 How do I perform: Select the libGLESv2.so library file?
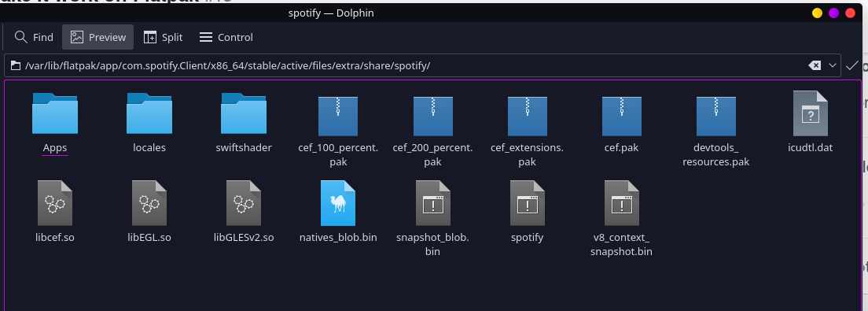244,203
